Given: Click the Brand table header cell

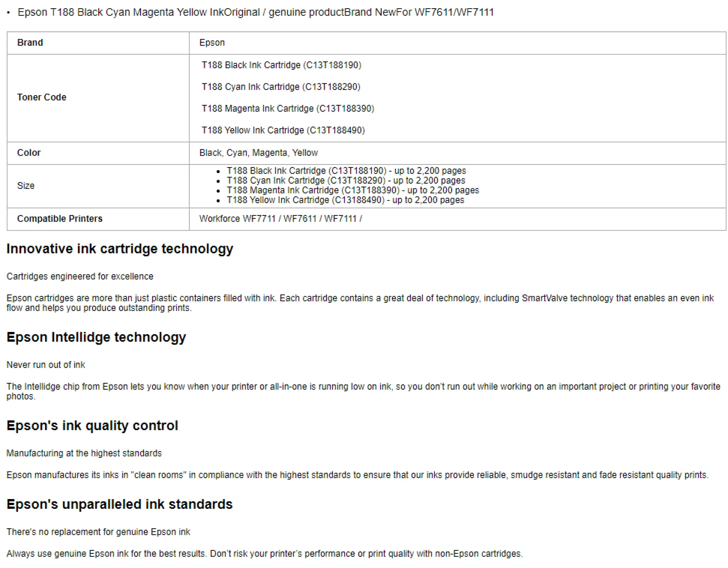Looking at the screenshot, I should coord(30,43).
